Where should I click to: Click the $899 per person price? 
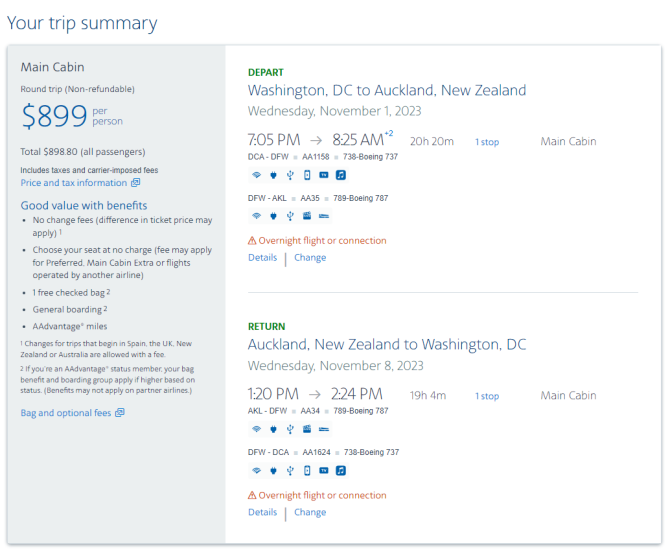[x=72, y=116]
